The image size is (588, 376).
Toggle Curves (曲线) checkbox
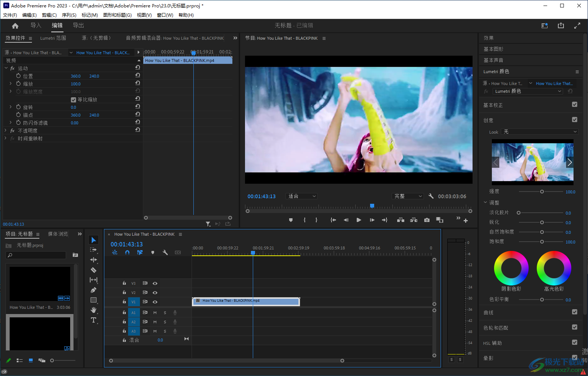click(x=575, y=312)
